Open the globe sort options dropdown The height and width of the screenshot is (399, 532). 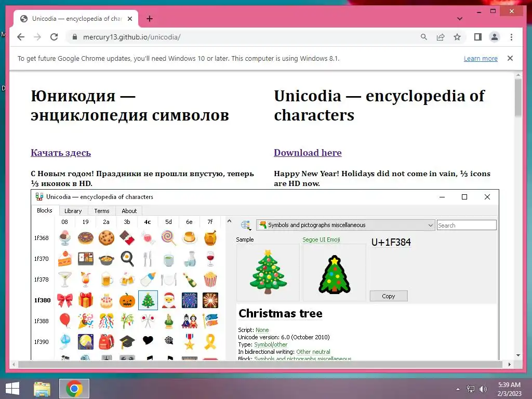point(246,225)
